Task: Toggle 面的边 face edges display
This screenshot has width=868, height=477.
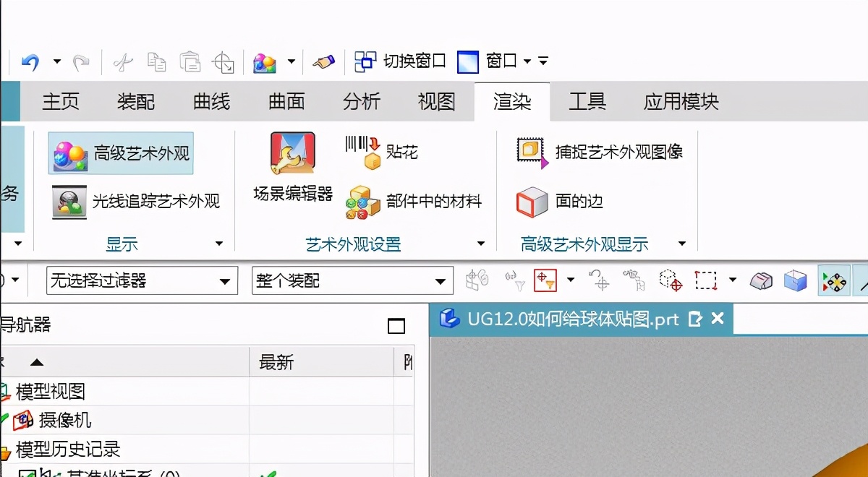Action: pos(560,202)
